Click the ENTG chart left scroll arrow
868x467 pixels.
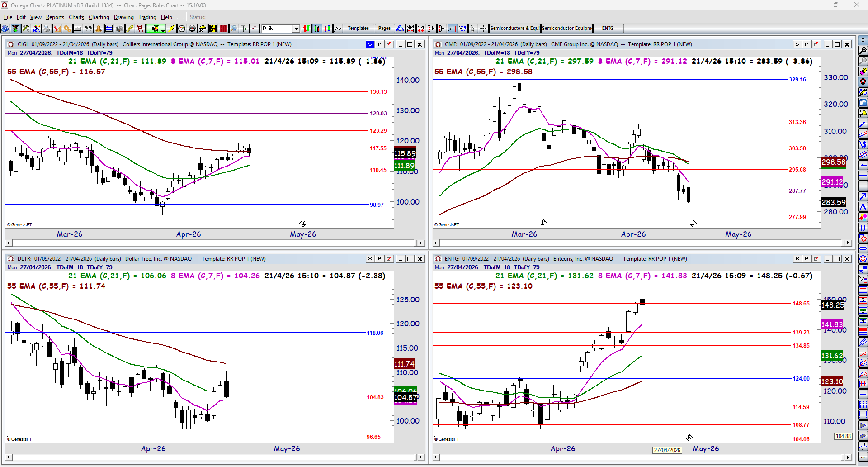point(436,457)
